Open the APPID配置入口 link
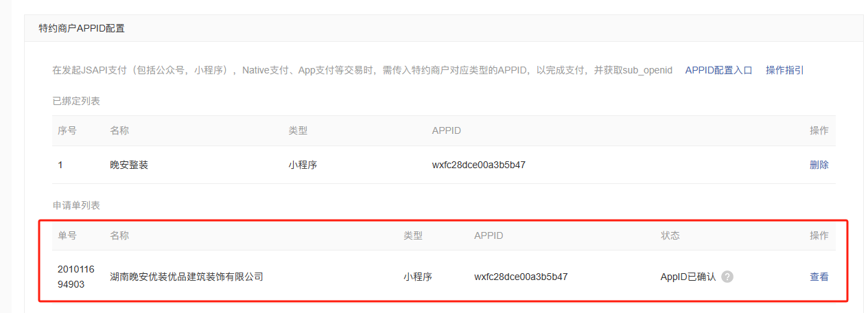 [718, 70]
